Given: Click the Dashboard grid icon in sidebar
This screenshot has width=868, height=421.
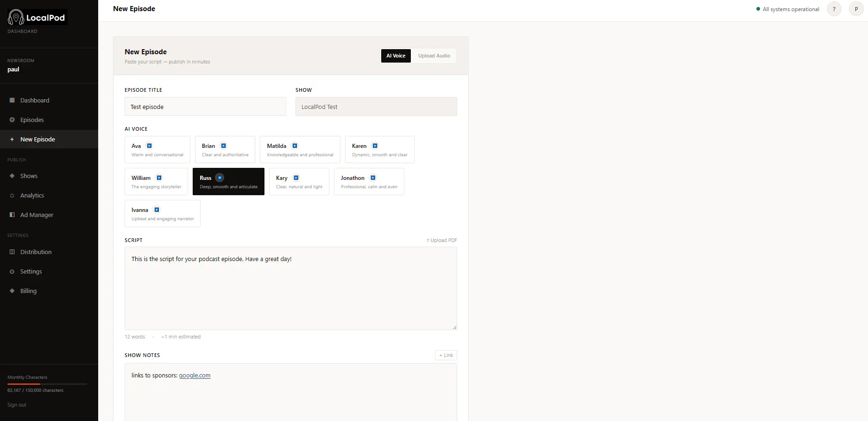Looking at the screenshot, I should coord(12,100).
